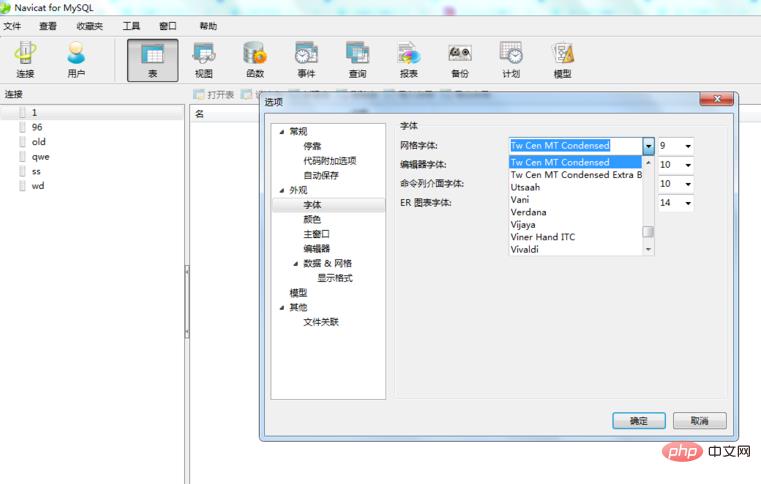Choose "Tw Cen MT Condensed Extra B" font
The height and width of the screenshot is (484, 761).
click(576, 175)
